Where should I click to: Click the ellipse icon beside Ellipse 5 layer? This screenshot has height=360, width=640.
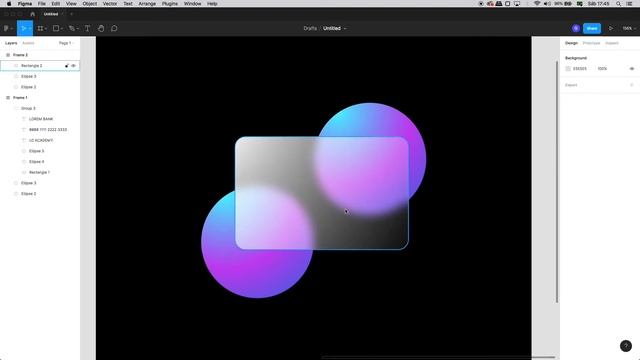[x=24, y=151]
